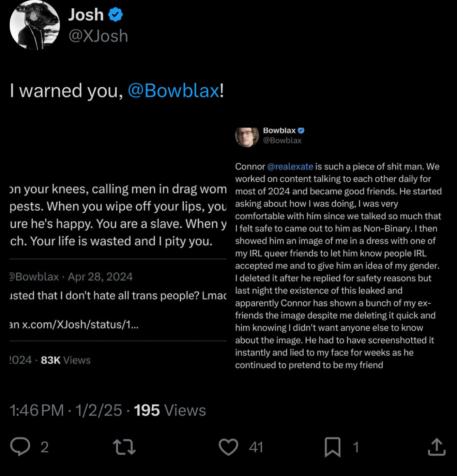Open the share upload icon
The width and height of the screenshot is (457, 476).
click(x=437, y=447)
